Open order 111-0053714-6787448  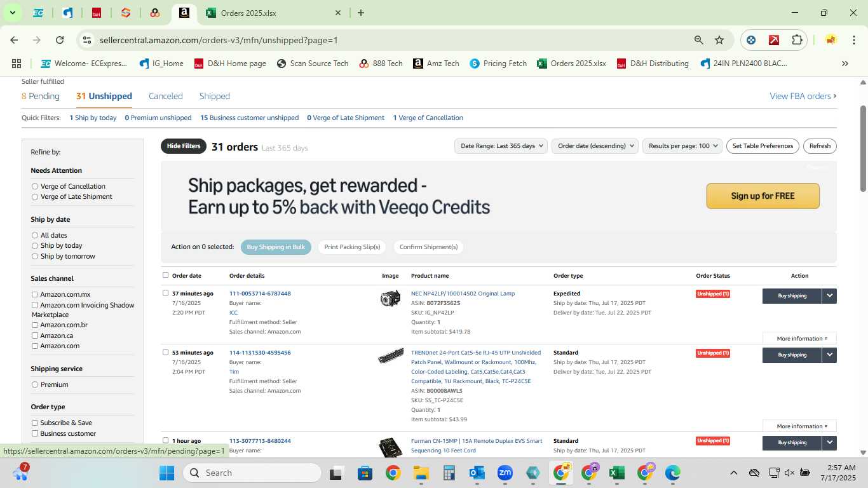pos(260,294)
